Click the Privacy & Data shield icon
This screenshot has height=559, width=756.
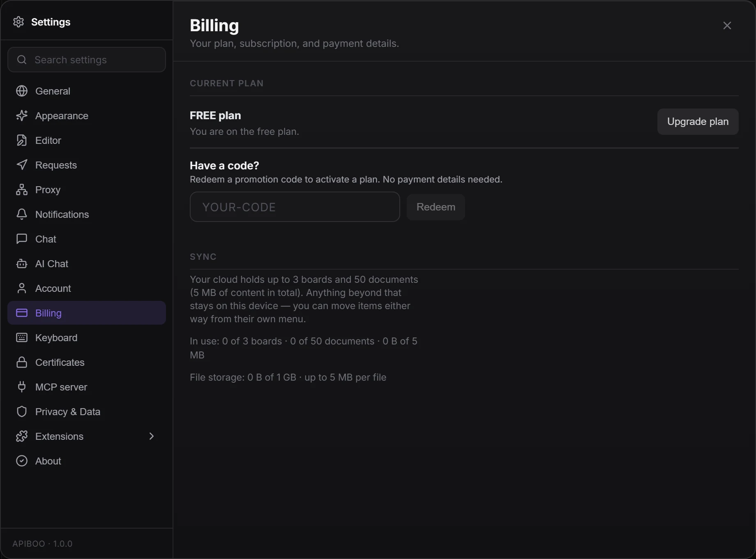(22, 411)
